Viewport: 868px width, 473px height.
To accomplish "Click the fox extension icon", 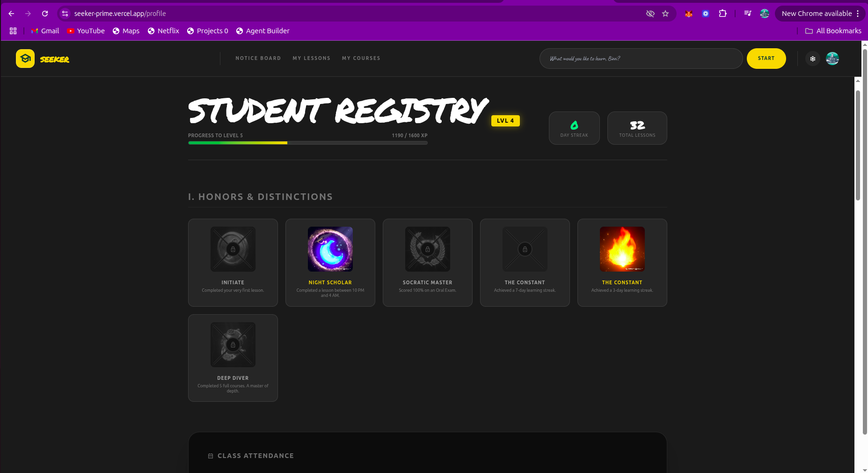I will 689,14.
